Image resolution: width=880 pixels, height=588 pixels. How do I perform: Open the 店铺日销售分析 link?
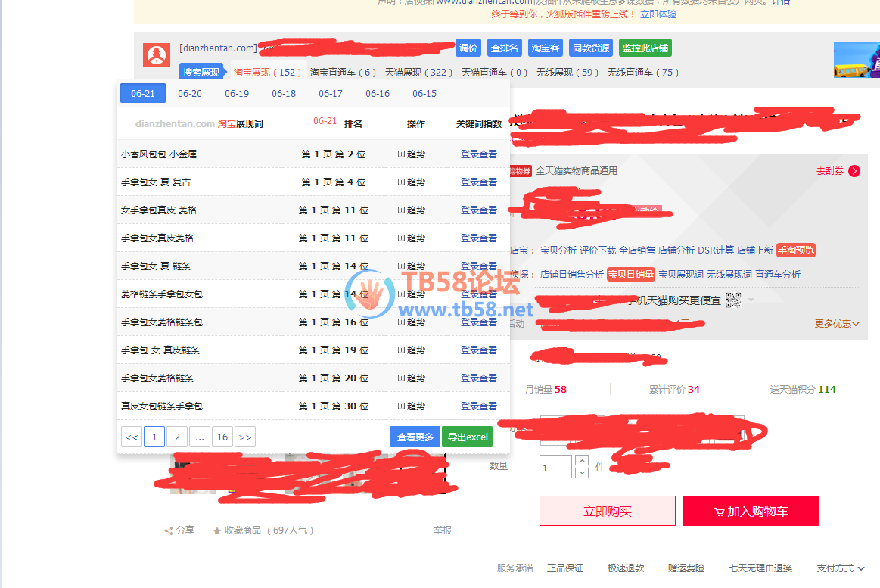572,275
